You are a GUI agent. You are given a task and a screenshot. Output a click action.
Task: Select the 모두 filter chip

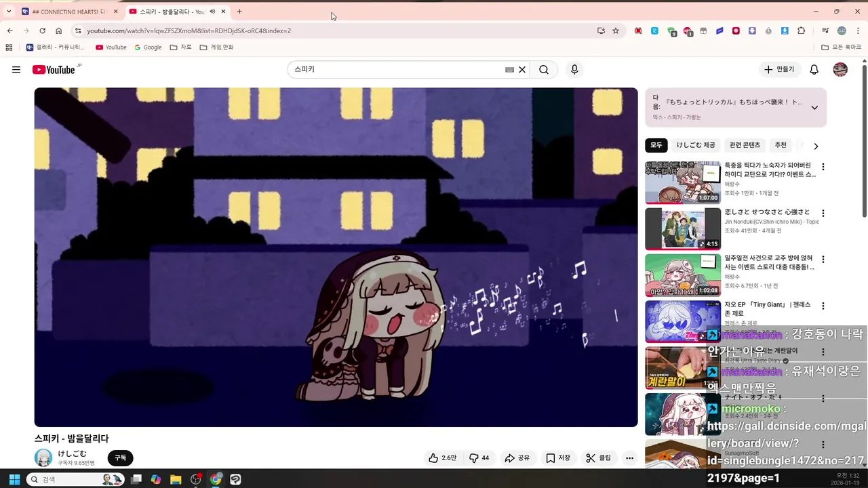656,146
